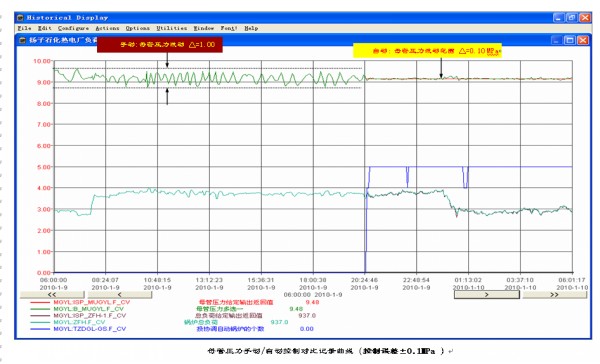
Task: Click the red line swatch beside MOYL:ISP_MUOYL.F_CV
Action: pos(40,302)
